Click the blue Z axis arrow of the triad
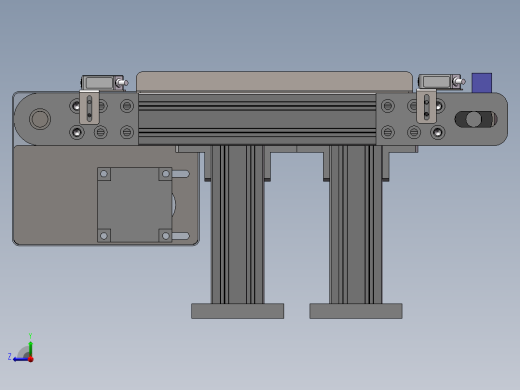The width and height of the screenshot is (520, 390). tap(20, 359)
